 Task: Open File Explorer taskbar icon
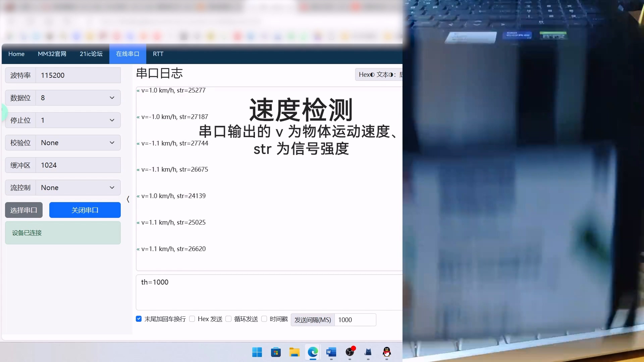pyautogui.click(x=294, y=352)
